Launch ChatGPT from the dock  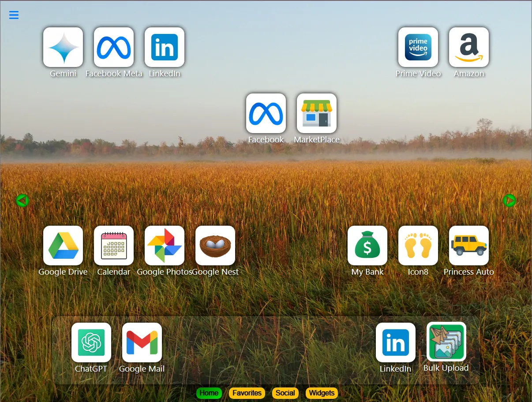tap(91, 342)
